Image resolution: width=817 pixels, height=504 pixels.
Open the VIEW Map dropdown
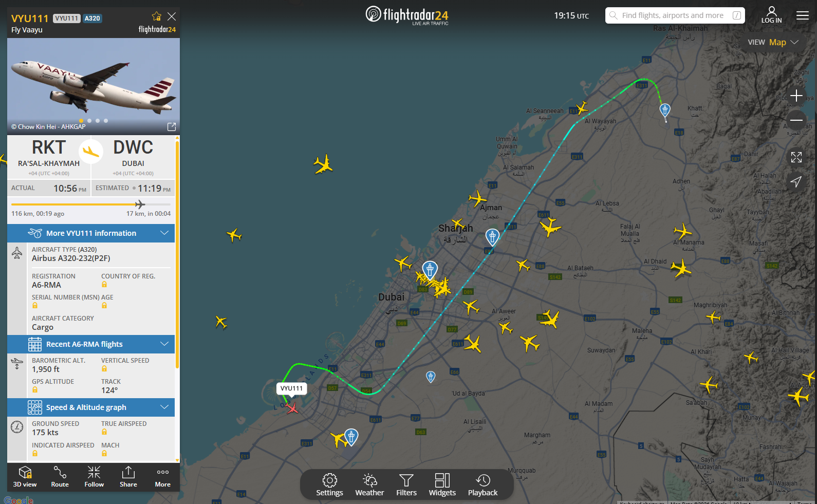point(773,42)
